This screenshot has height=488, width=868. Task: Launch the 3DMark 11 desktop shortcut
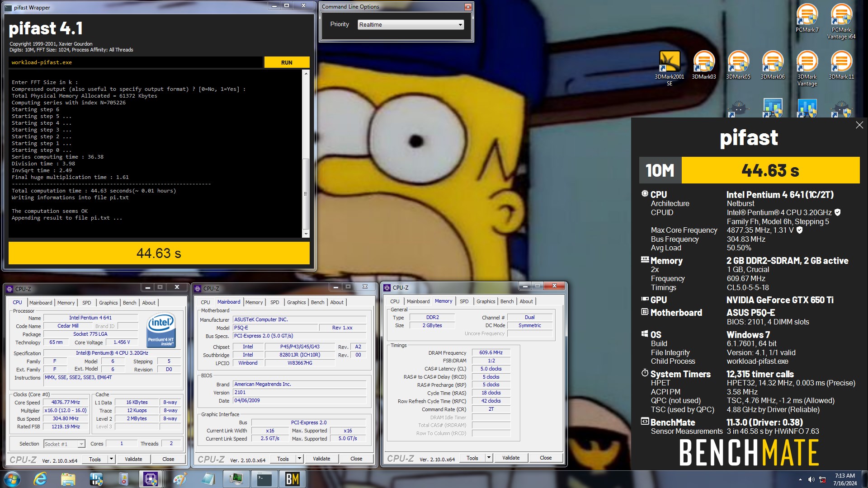[841, 65]
